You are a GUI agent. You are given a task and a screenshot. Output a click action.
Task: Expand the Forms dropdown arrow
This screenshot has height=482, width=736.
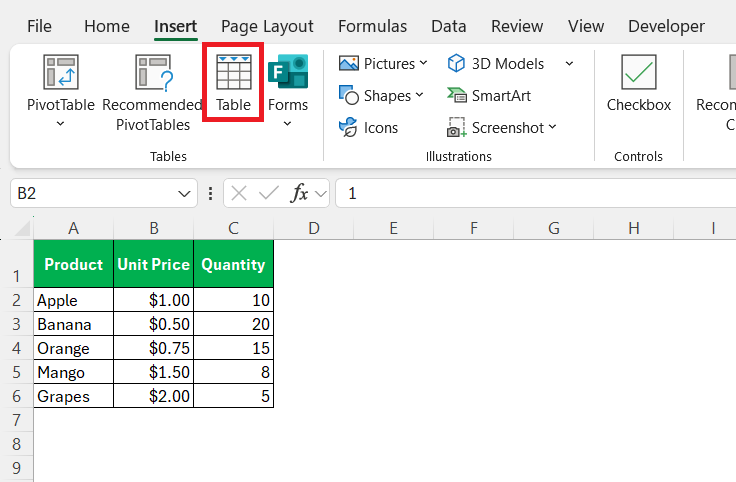(288, 124)
